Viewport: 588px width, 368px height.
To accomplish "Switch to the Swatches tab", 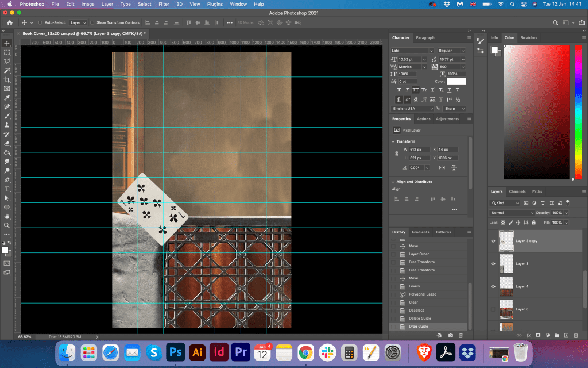I will point(528,37).
